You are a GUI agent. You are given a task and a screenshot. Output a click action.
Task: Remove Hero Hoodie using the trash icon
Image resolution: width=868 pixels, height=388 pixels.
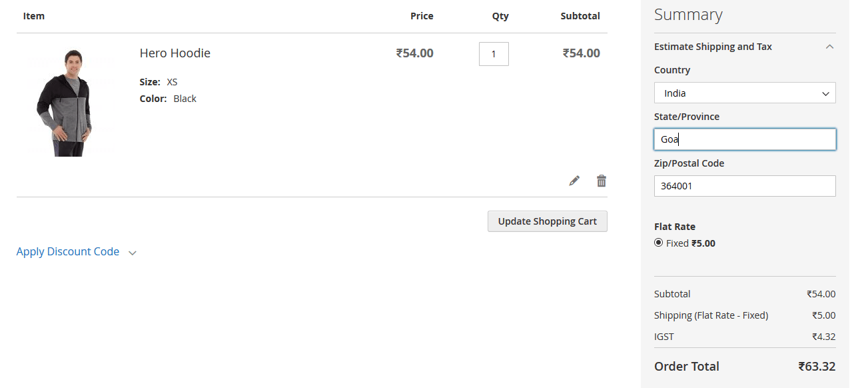click(x=602, y=181)
